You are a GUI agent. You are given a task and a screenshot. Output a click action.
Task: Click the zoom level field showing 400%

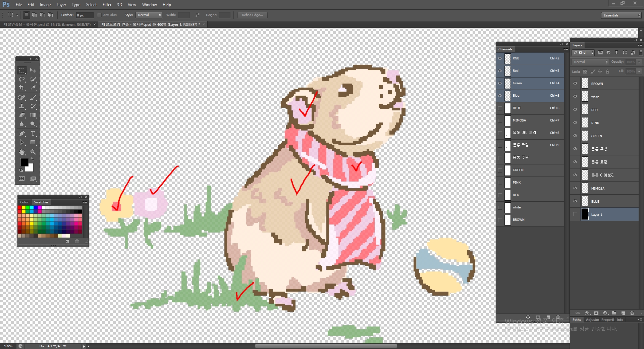click(x=8, y=346)
